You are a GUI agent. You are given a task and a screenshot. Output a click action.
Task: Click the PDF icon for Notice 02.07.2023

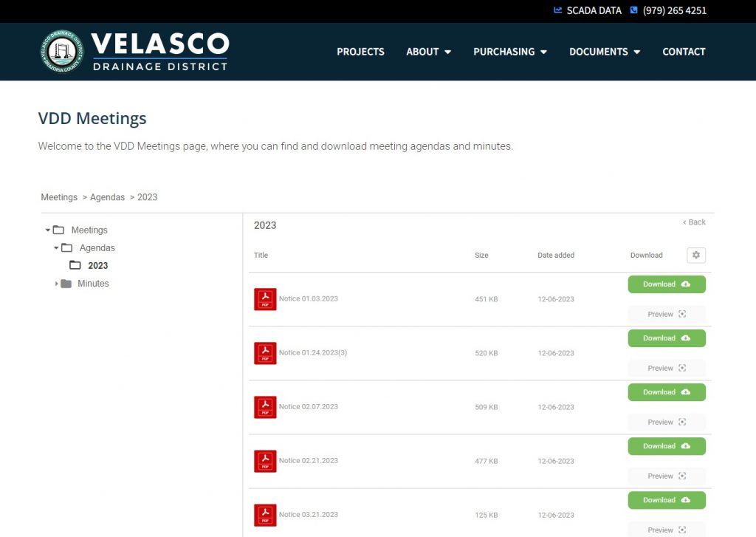click(x=265, y=407)
